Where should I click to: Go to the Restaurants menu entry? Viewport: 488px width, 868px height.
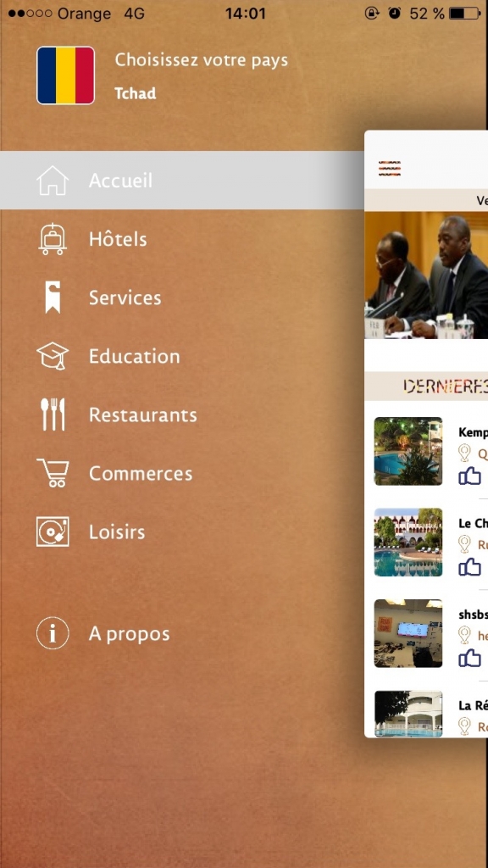[142, 415]
